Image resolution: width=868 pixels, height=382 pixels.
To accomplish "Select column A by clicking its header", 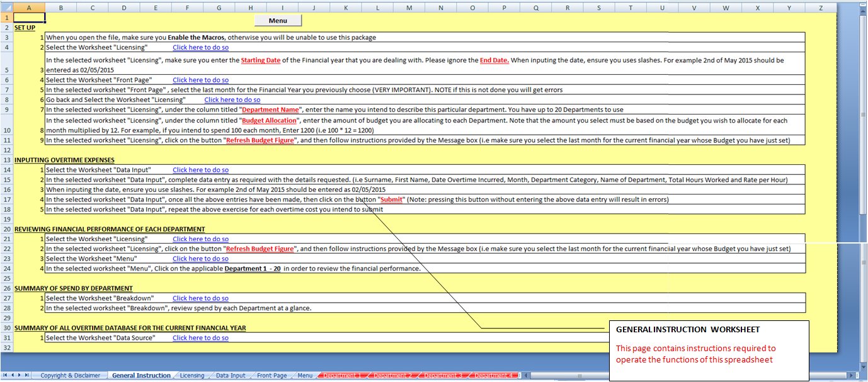I will (x=29, y=7).
